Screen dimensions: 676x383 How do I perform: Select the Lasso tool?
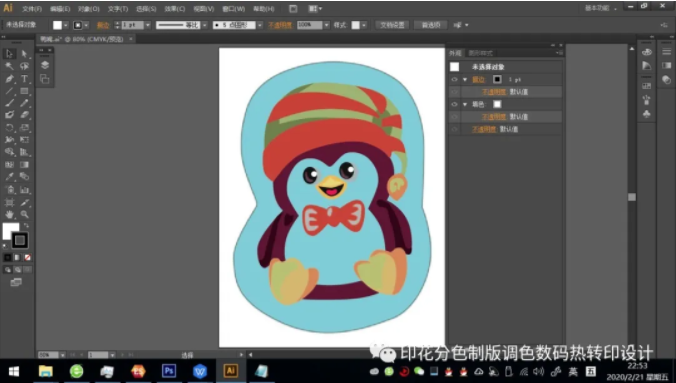click(24, 66)
